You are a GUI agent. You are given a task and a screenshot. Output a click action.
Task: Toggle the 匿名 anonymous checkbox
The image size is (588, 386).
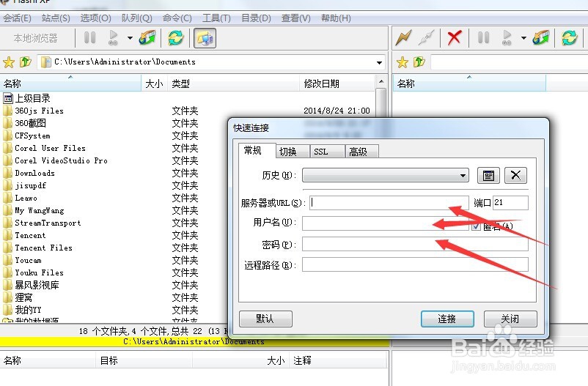coord(476,226)
